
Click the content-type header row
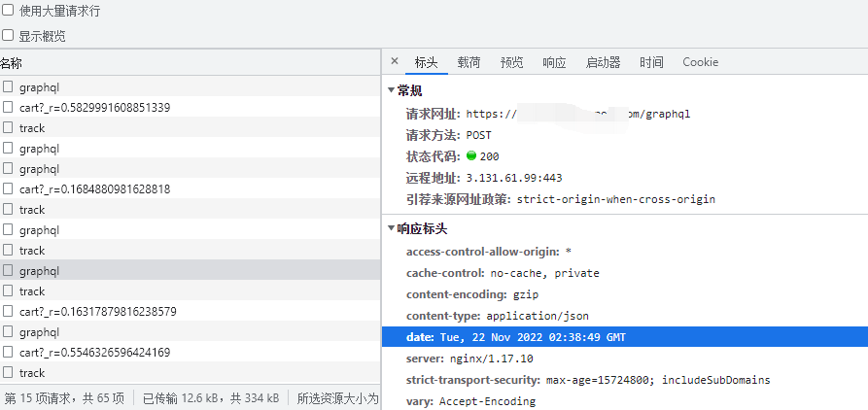[x=498, y=316]
